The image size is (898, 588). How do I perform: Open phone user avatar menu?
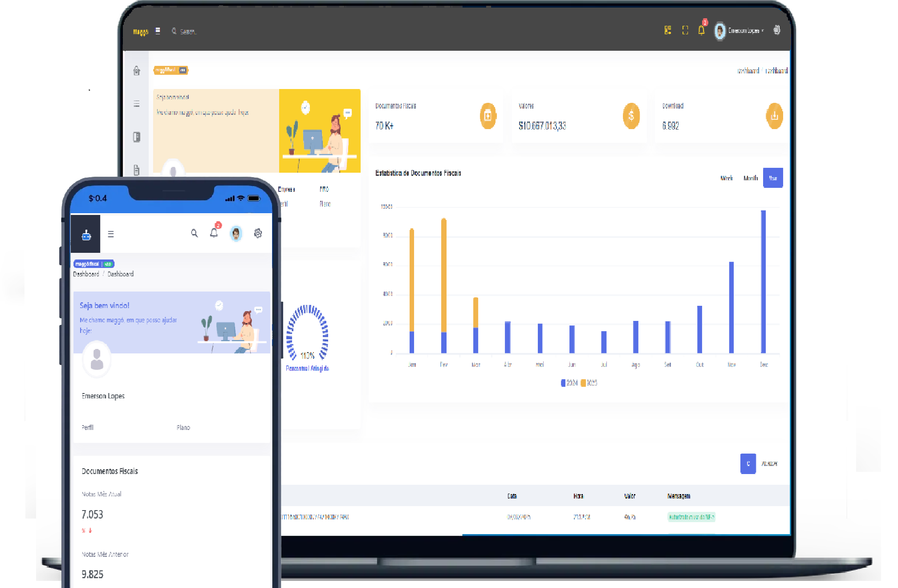coord(236,233)
